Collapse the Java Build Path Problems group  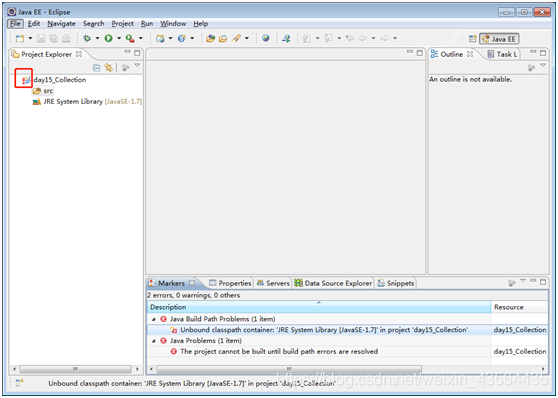(154, 319)
